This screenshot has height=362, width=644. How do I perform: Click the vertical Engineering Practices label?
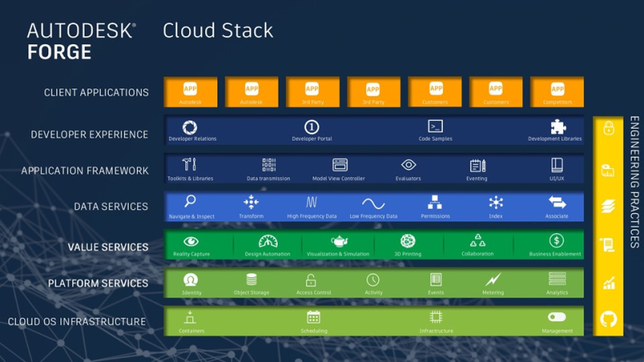point(634,183)
